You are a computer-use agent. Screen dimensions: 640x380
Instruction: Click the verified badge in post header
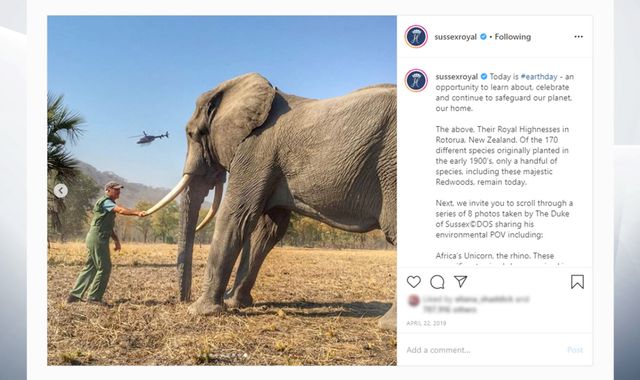tap(483, 36)
